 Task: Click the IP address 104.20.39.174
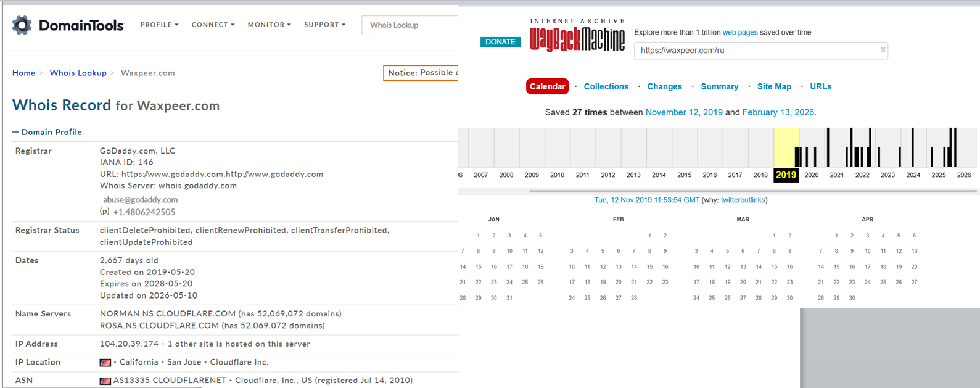pos(129,344)
